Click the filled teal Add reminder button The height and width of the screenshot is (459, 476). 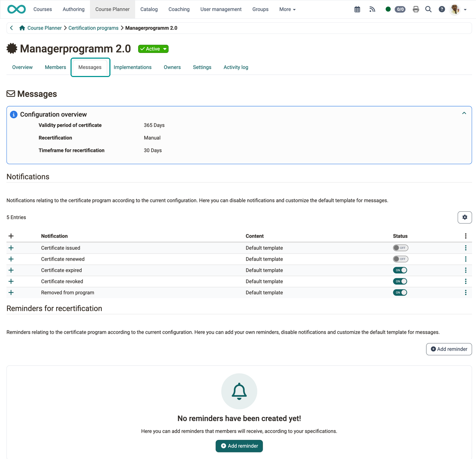point(239,446)
